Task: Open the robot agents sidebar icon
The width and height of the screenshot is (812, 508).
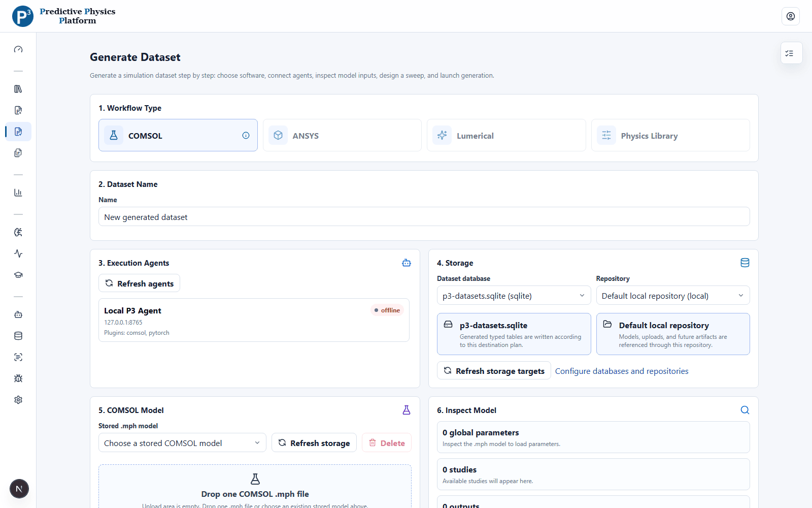Action: coord(18,314)
